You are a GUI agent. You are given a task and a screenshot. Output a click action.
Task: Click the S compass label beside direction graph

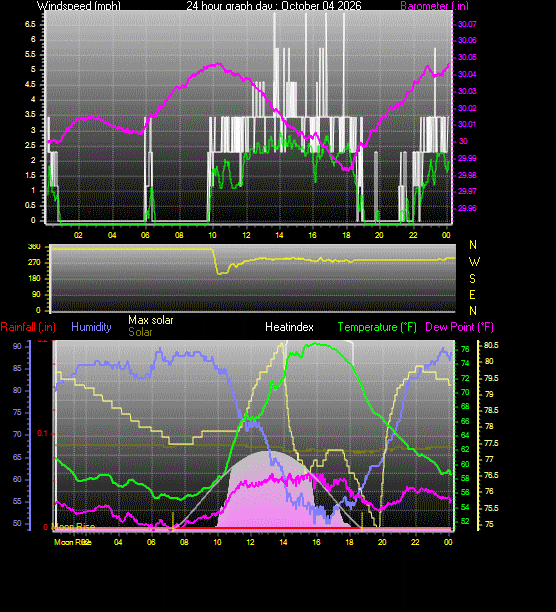(473, 279)
